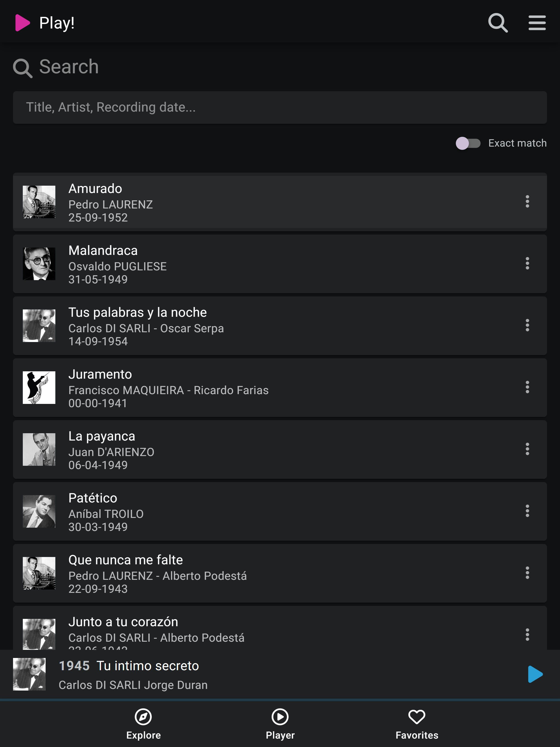This screenshot has height=747, width=560.
Task: Click the Title, Artist, Recording date search field
Action: tap(280, 107)
